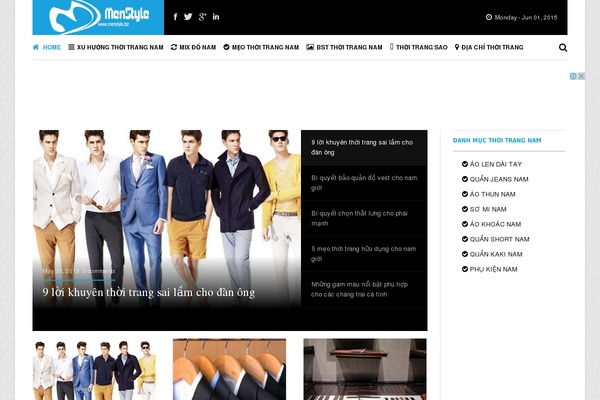The image size is (600, 400).
Task: Open the Google Plus icon
Action: pos(202,16)
